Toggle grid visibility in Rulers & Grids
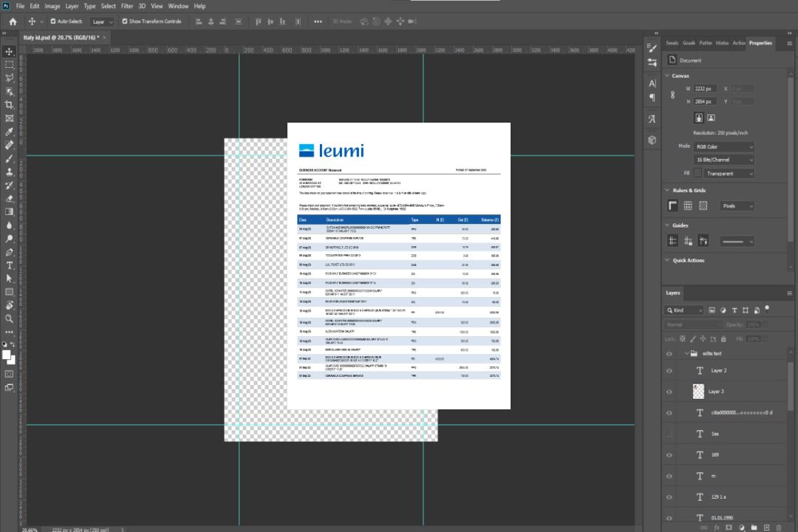Viewport: 798px width, 532px height. 688,205
